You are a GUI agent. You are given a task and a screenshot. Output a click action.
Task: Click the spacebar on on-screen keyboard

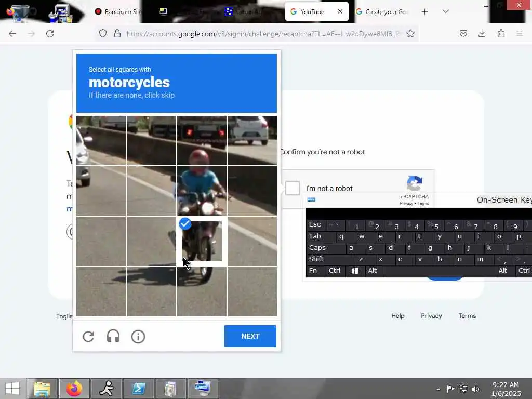(x=440, y=271)
